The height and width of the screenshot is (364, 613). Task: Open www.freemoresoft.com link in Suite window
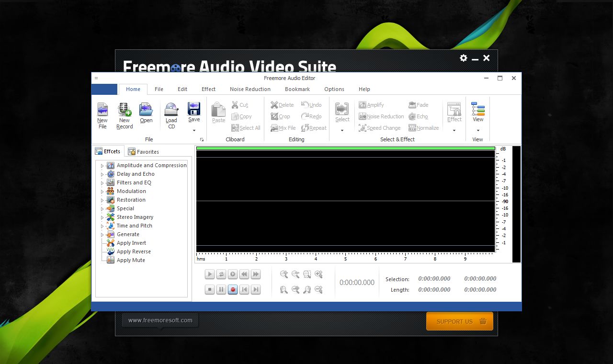[x=160, y=320]
